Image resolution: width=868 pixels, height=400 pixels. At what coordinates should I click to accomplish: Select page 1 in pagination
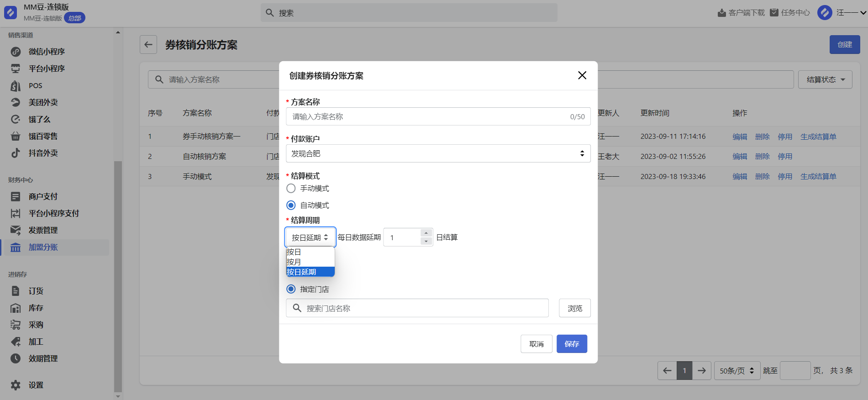click(x=684, y=370)
